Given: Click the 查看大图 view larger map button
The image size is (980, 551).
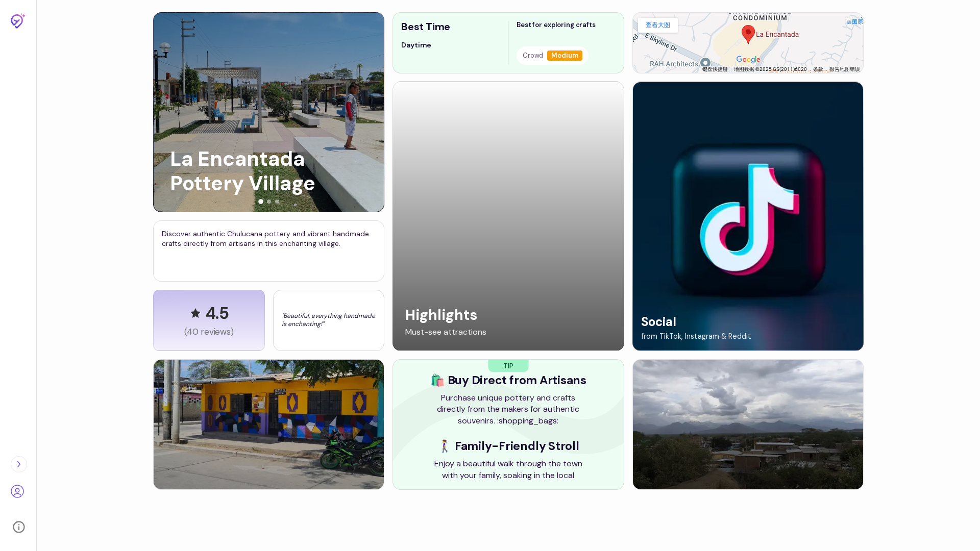Looking at the screenshot, I should pyautogui.click(x=657, y=25).
